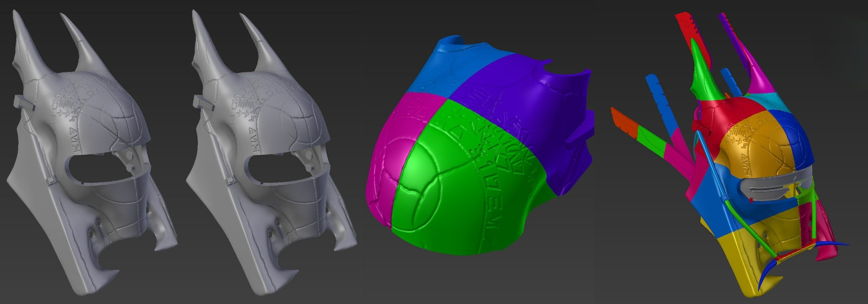Click the purple horn piece in the exploded view

tap(733, 36)
